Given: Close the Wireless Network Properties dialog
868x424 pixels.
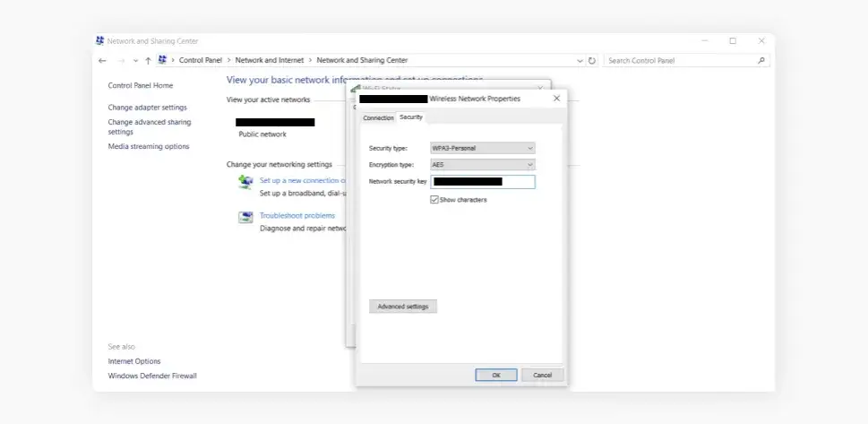Looking at the screenshot, I should click(x=557, y=99).
